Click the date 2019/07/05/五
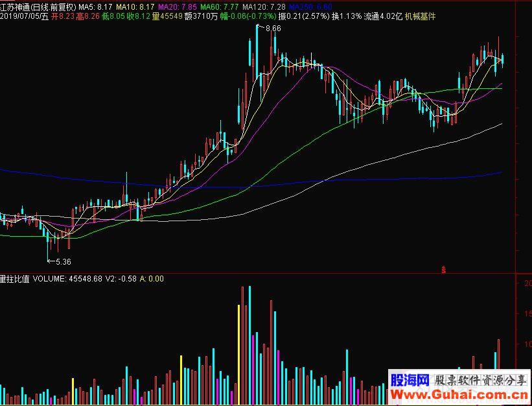Viewport: 532px width, 406px height. click(x=25, y=16)
